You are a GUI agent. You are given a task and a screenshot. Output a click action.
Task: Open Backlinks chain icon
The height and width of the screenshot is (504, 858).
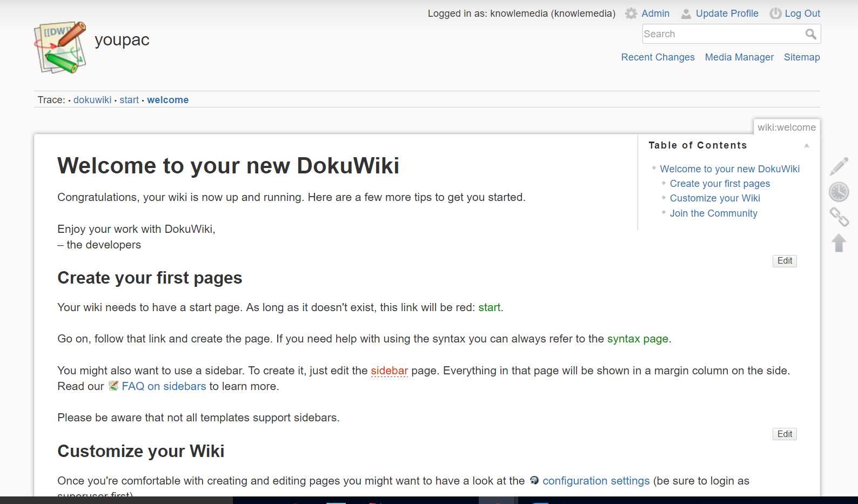tap(839, 217)
